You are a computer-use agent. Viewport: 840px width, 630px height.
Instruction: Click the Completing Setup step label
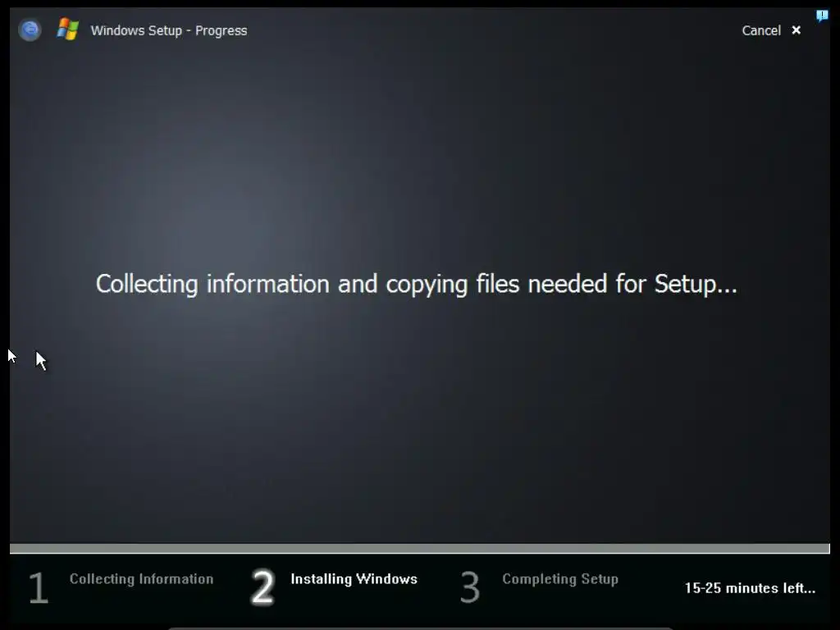(560, 579)
